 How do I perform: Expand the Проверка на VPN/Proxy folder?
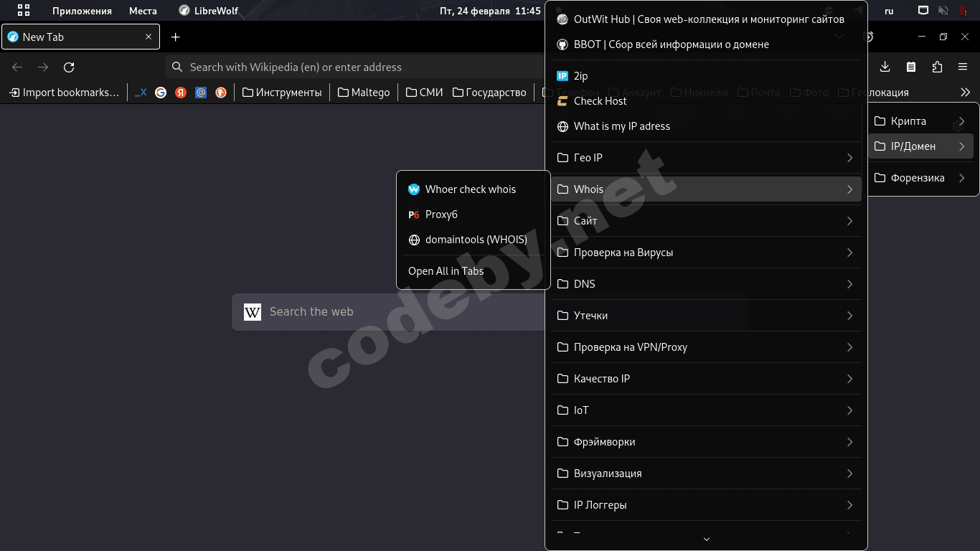pos(706,347)
